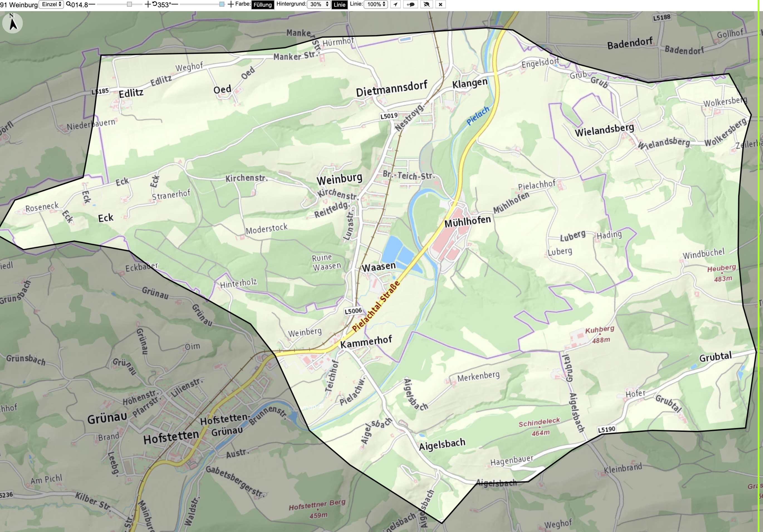This screenshot has height=532, width=763.
Task: Open the Linie 100% dropdown
Action: point(376,4)
